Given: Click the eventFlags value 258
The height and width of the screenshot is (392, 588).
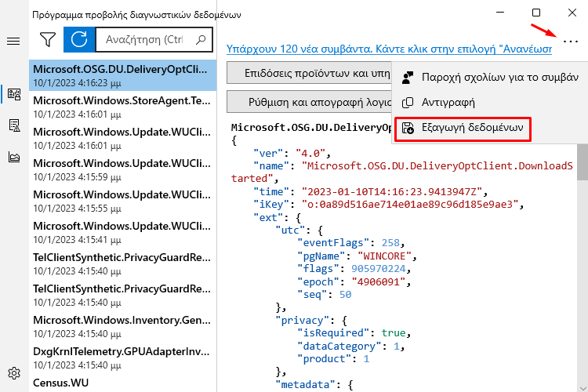Looking at the screenshot, I should tap(390, 243).
